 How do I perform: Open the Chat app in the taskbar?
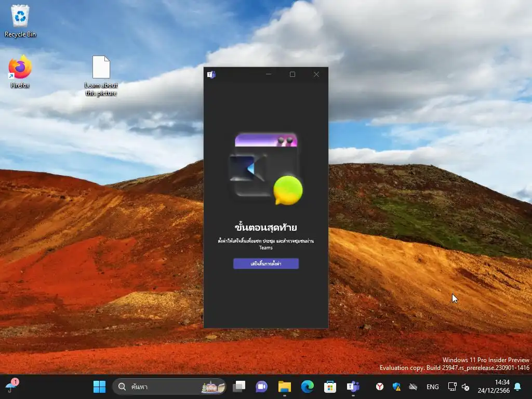[262, 387]
